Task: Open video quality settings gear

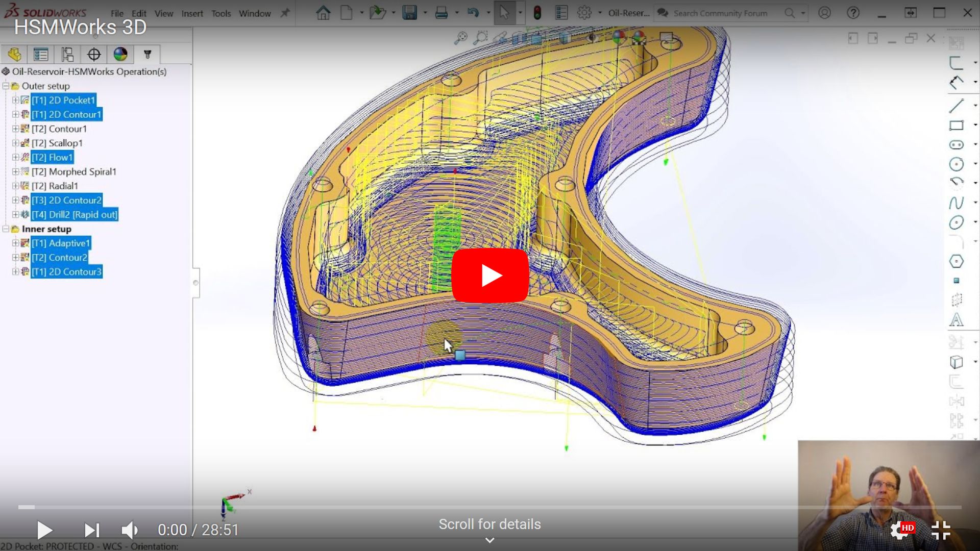Action: click(x=899, y=530)
